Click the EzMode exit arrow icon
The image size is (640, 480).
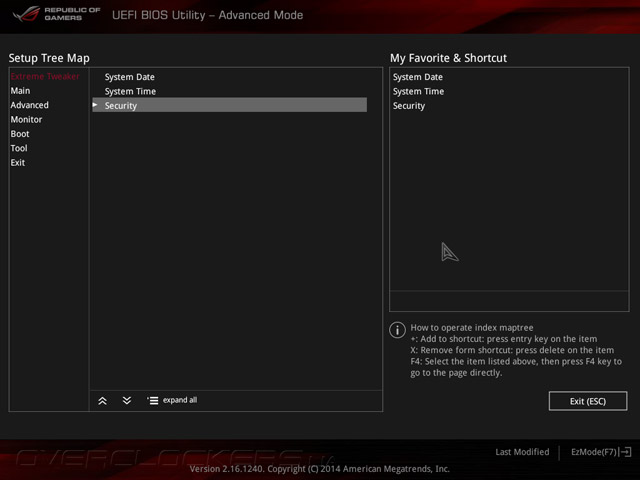coord(625,452)
